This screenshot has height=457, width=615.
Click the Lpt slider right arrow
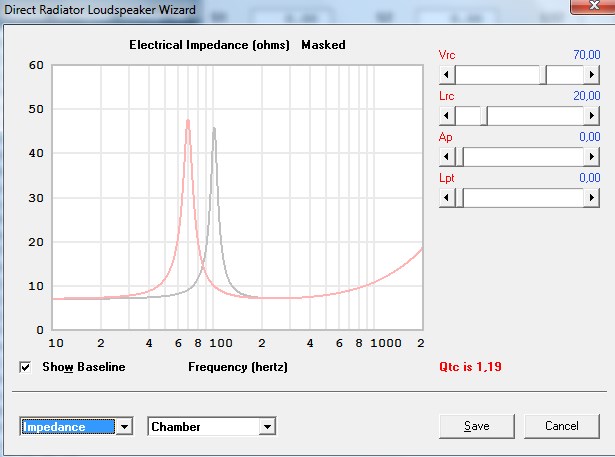tap(592, 197)
